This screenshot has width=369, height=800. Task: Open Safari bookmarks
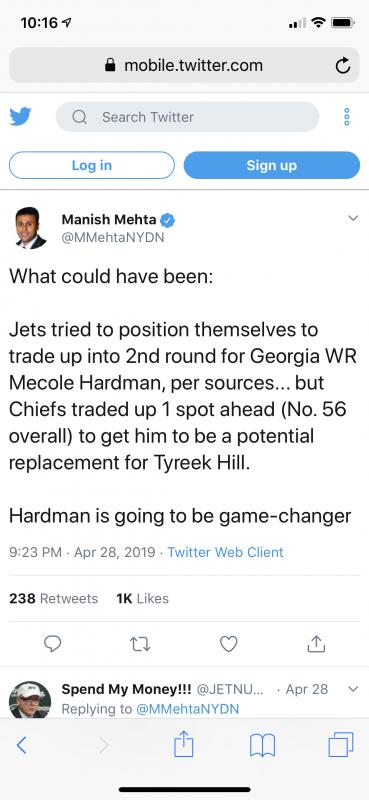coord(262,746)
